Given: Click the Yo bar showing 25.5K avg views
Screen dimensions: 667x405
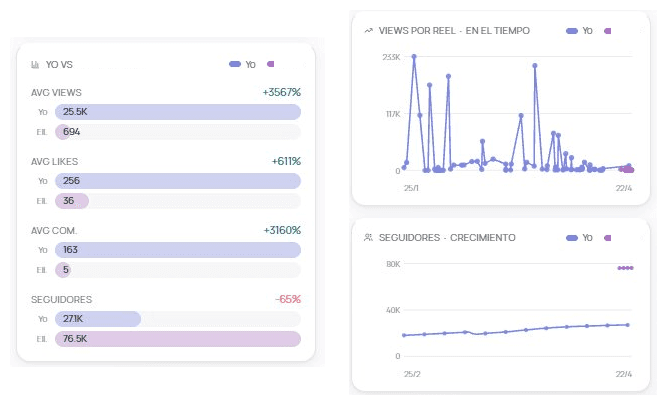Looking at the screenshot, I should [178, 112].
